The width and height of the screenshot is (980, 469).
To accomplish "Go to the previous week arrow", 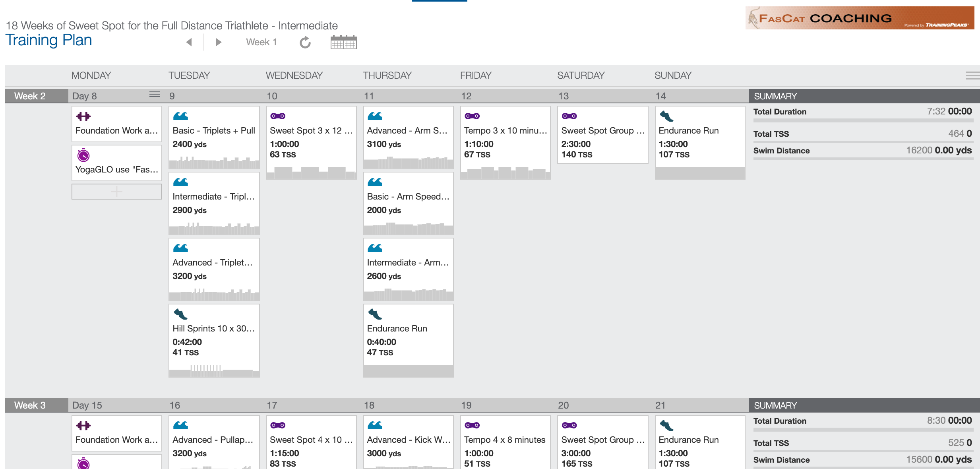I will [x=189, y=42].
